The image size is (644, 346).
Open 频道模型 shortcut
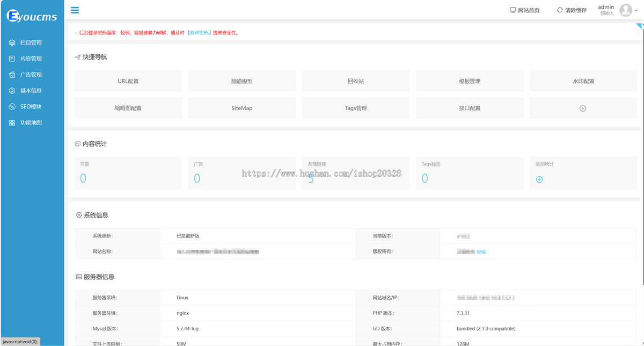point(241,81)
